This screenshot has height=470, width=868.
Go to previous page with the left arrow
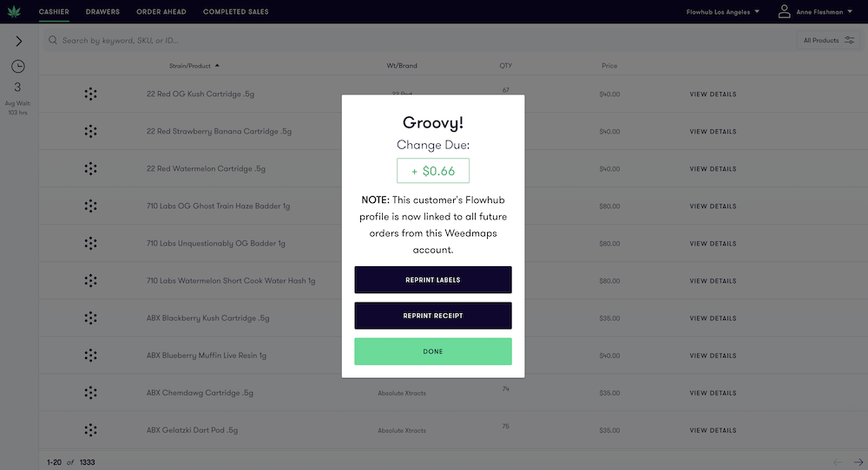click(x=838, y=462)
